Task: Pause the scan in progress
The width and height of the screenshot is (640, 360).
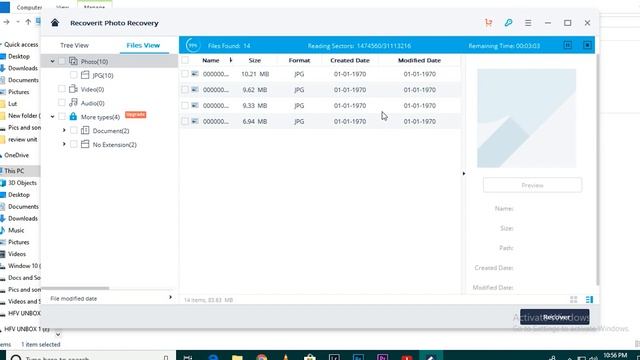Action: tap(568, 45)
